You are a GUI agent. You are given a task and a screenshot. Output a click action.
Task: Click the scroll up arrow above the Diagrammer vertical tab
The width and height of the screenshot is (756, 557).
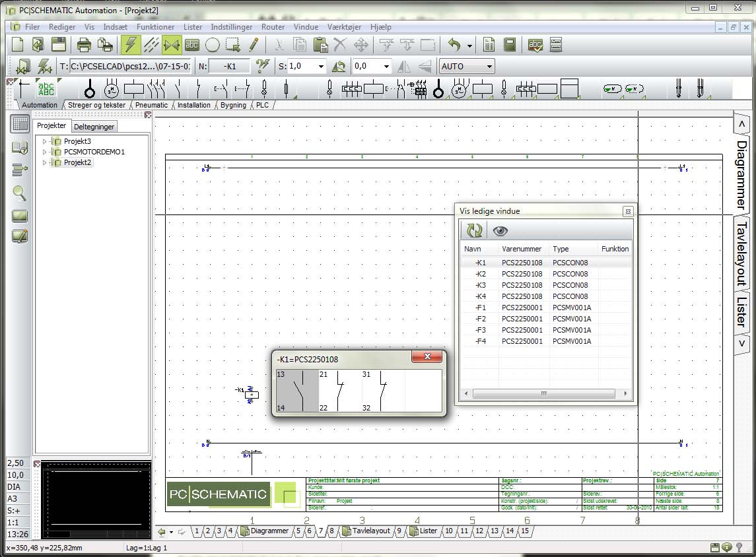(742, 124)
